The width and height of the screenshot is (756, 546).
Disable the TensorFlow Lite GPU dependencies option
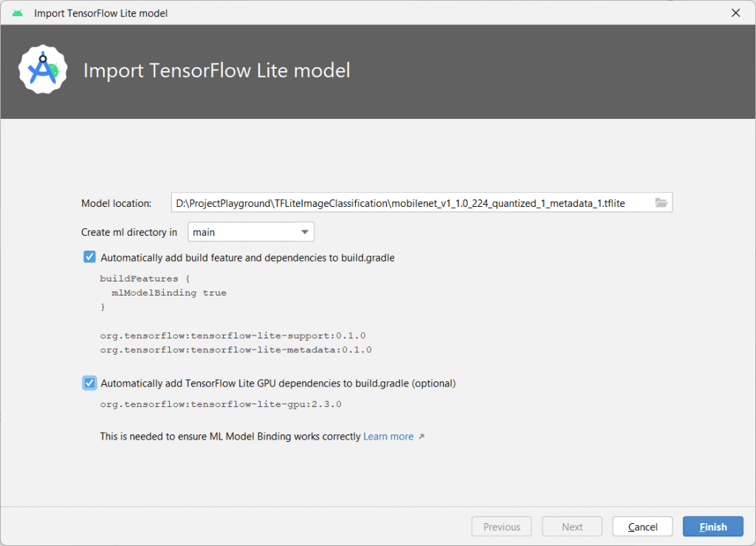click(89, 383)
